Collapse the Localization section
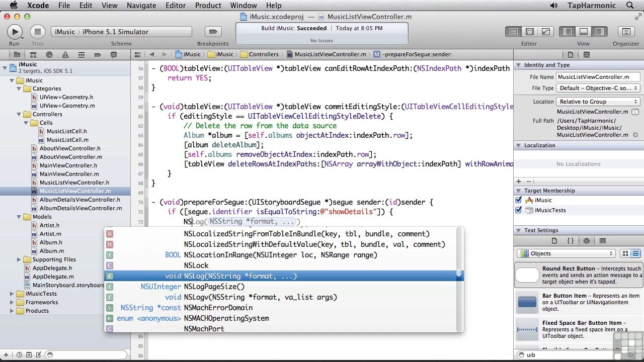This screenshot has height=362, width=644. (518, 146)
